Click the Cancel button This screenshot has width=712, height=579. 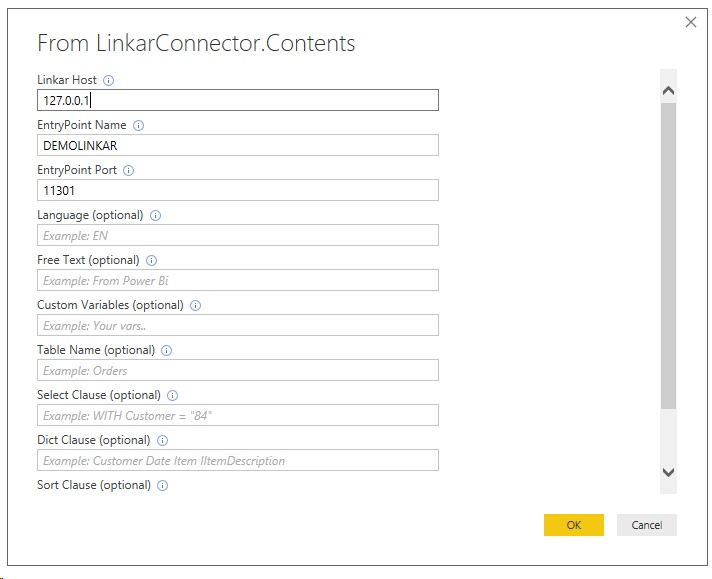pyautogui.click(x=646, y=525)
